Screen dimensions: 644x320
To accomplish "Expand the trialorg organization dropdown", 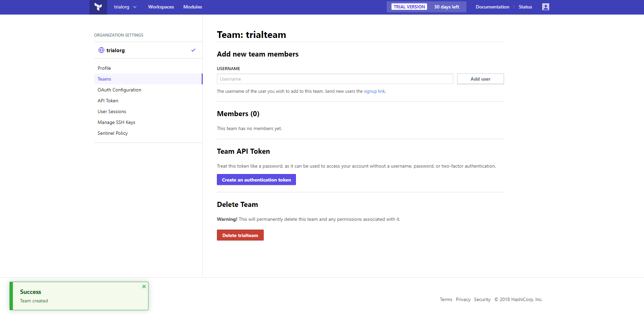I will pos(125,7).
